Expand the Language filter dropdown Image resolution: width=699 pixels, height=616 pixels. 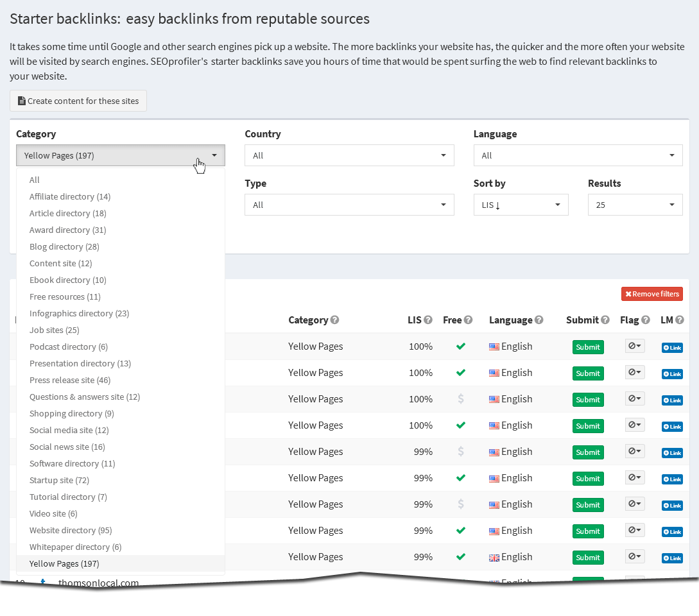pos(578,155)
